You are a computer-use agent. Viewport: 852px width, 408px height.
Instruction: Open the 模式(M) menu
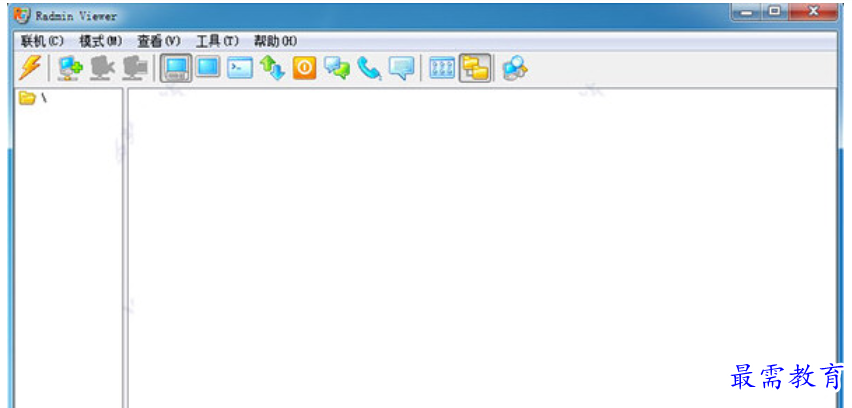pyautogui.click(x=101, y=41)
